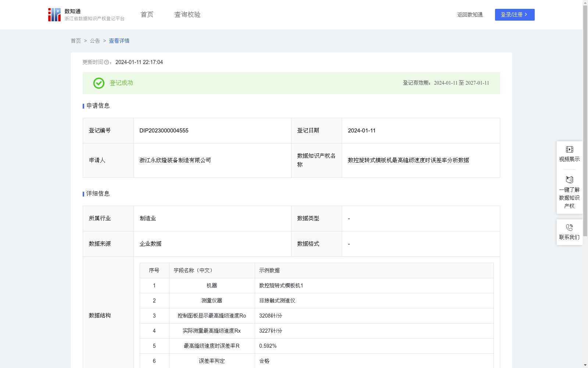Go to 首页 in the breadcrumb

click(76, 41)
